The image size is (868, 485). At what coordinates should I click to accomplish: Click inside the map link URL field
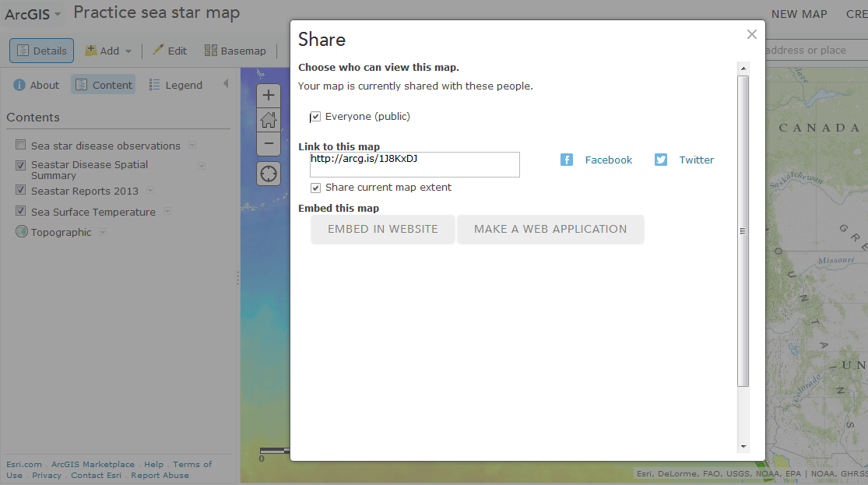tap(414, 164)
